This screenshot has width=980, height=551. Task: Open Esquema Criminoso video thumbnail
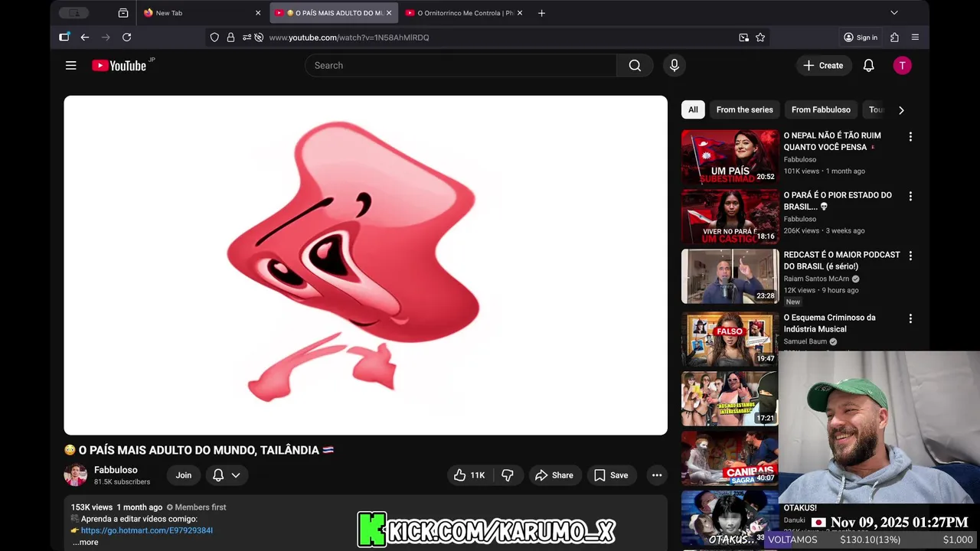coord(730,339)
